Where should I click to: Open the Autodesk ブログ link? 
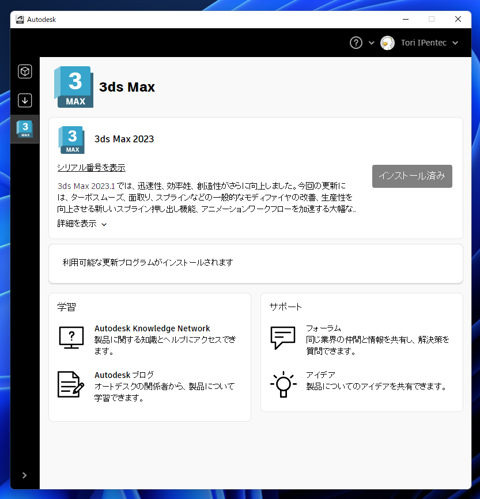click(x=124, y=375)
